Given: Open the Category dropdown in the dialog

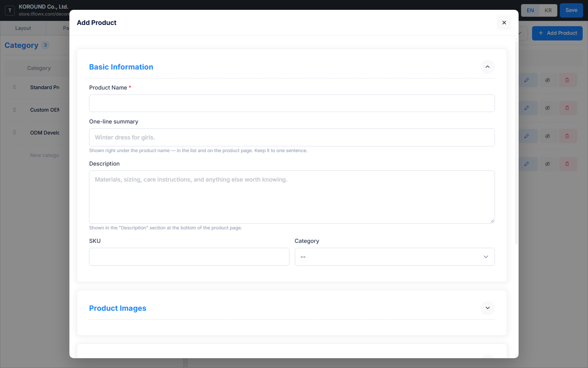Looking at the screenshot, I should (x=394, y=257).
